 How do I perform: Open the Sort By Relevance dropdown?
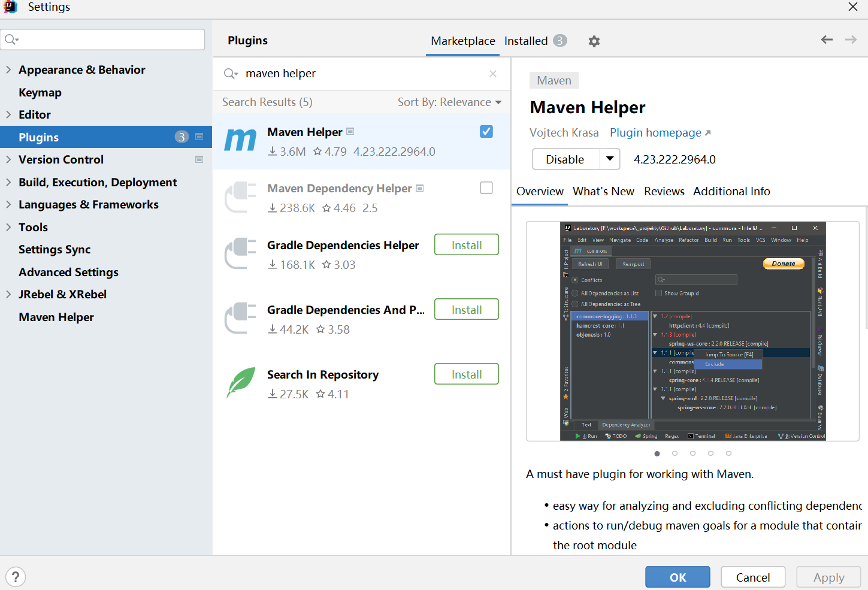pyautogui.click(x=449, y=102)
